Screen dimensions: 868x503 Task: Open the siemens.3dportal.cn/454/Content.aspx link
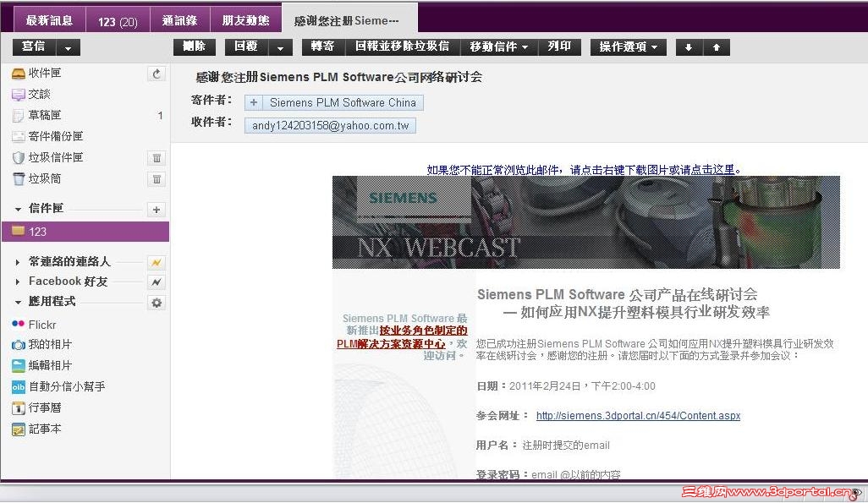point(638,416)
